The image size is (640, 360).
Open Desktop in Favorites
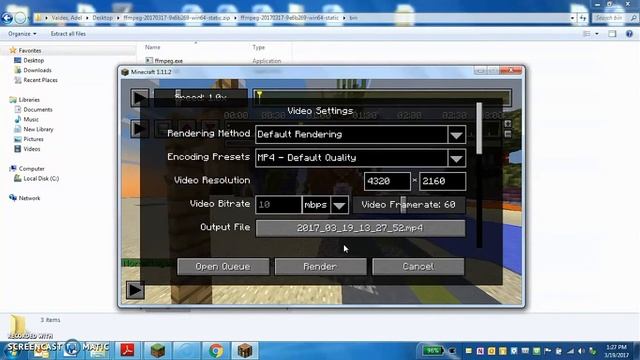[x=33, y=60]
